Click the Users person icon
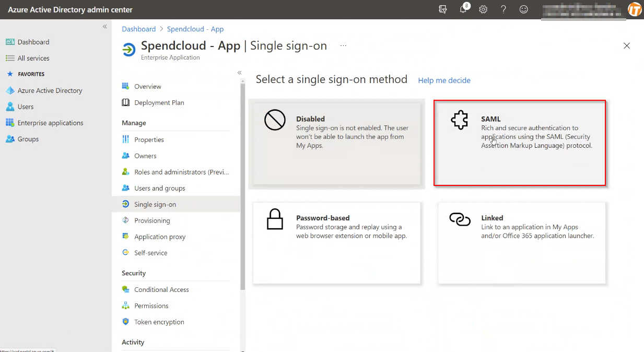 pos(10,107)
